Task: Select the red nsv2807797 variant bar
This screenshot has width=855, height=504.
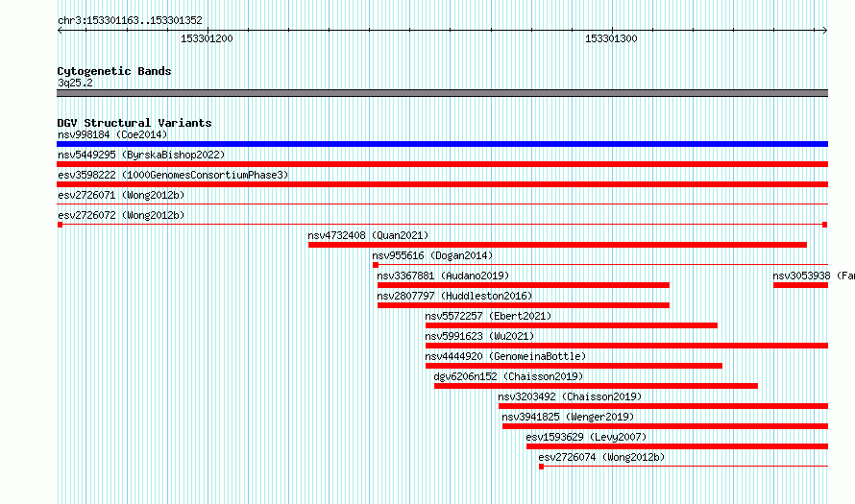Action: tap(523, 305)
